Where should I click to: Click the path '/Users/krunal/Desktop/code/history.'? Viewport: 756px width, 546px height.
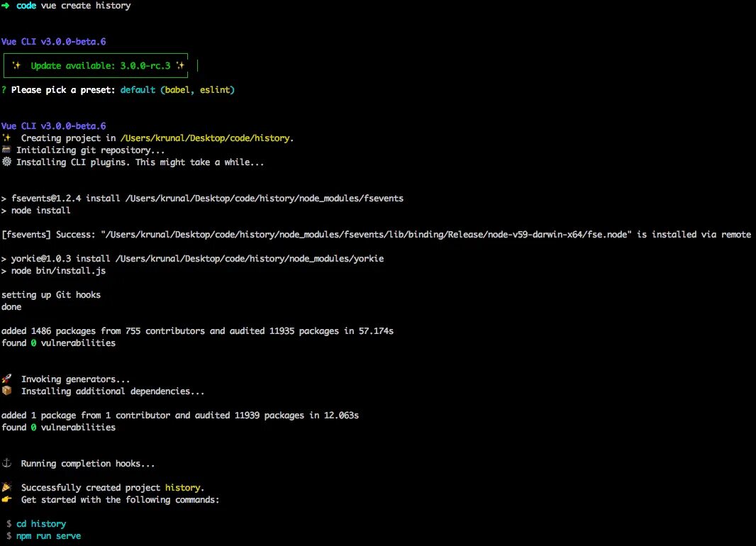[x=207, y=138]
